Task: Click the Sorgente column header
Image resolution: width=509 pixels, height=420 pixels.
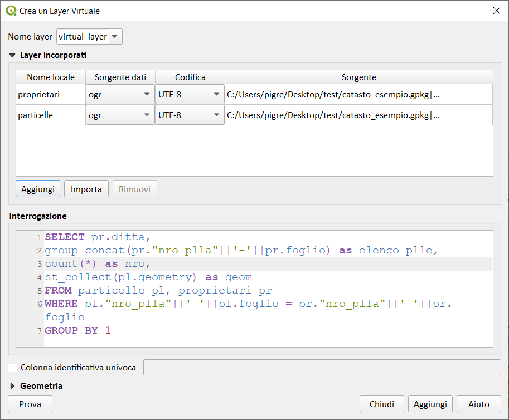Action: 358,77
